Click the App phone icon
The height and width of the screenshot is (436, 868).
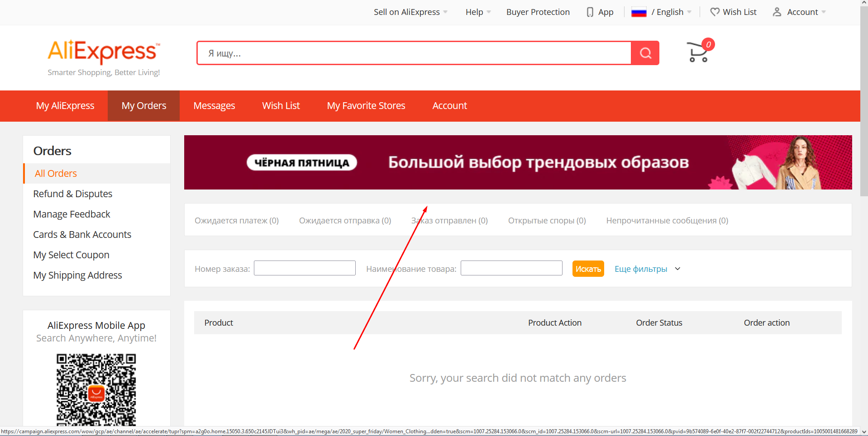(x=590, y=12)
